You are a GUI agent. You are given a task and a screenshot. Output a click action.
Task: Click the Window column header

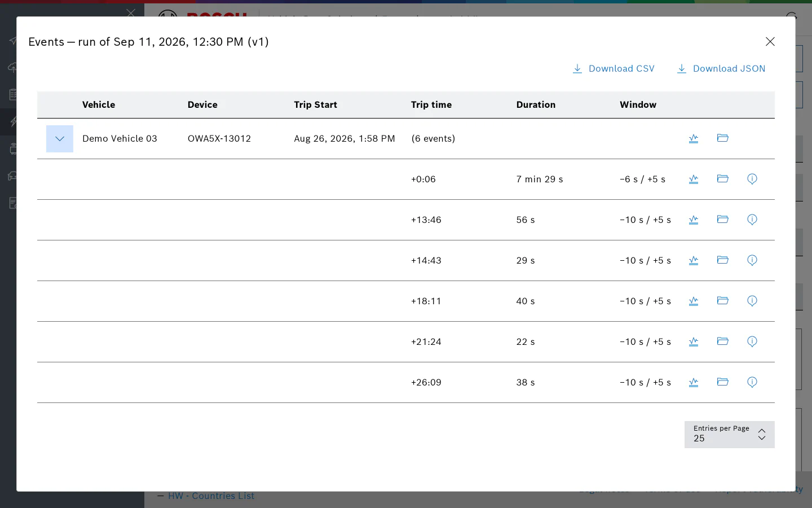[x=638, y=105]
